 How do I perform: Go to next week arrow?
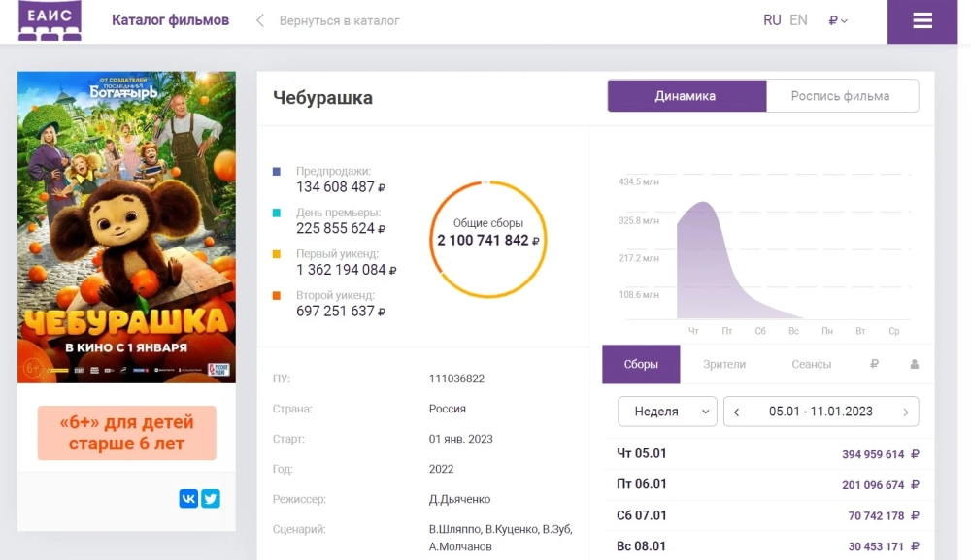[x=905, y=412]
